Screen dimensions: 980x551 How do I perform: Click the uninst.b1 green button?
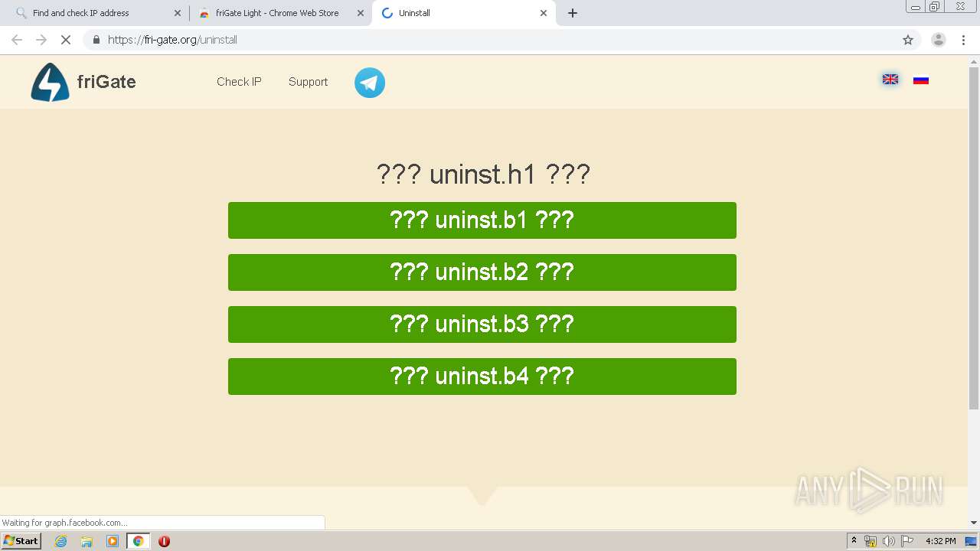482,220
